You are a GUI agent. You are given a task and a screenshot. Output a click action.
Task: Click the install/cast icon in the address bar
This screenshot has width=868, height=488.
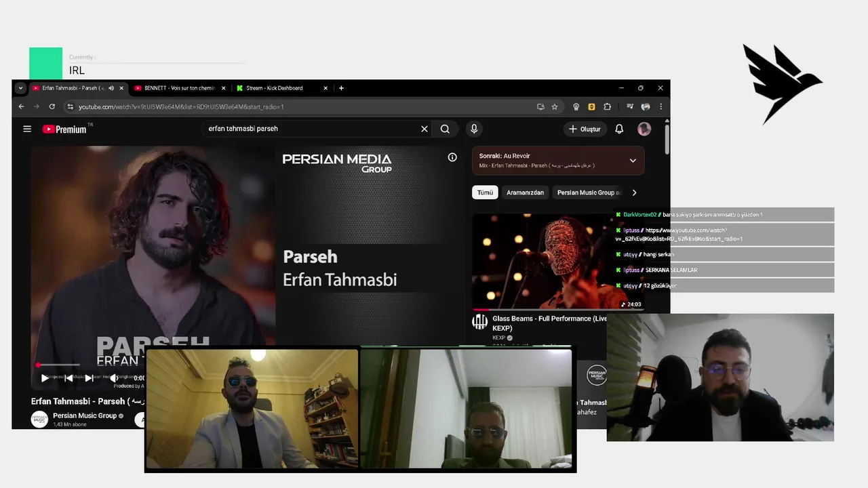click(540, 106)
